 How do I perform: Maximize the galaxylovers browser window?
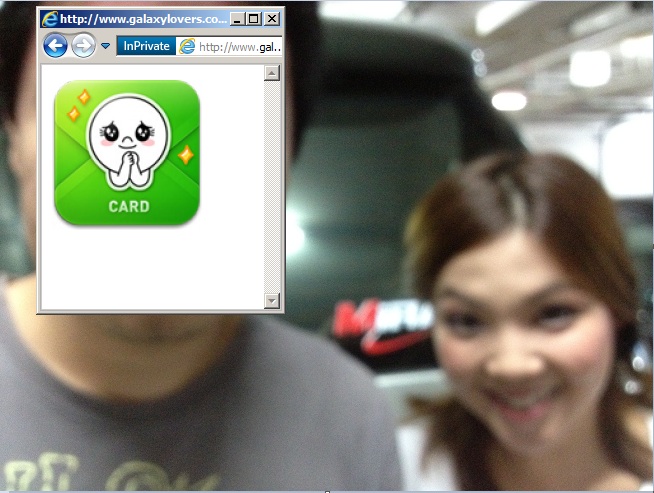(254, 19)
